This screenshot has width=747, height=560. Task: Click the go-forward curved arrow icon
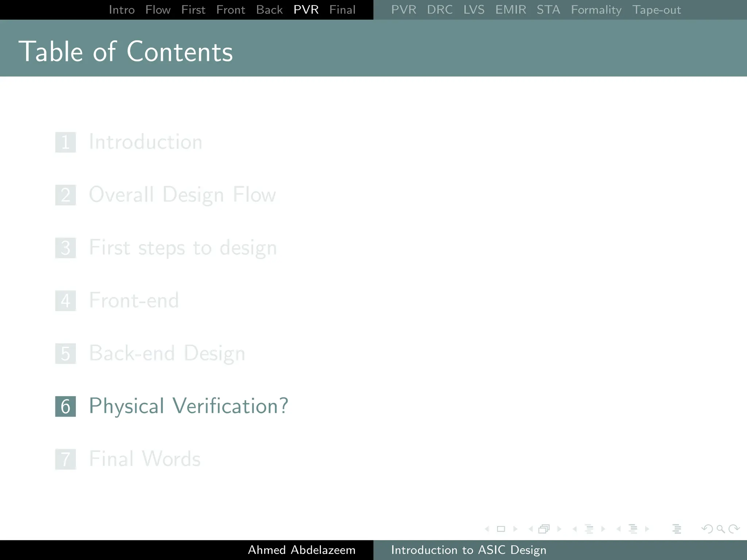pyautogui.click(x=734, y=529)
